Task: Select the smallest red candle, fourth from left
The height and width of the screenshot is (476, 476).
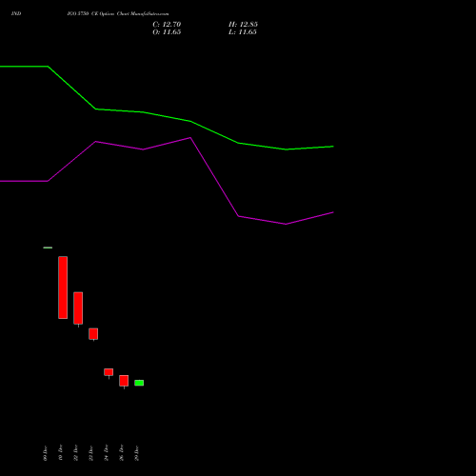Action: (109, 372)
